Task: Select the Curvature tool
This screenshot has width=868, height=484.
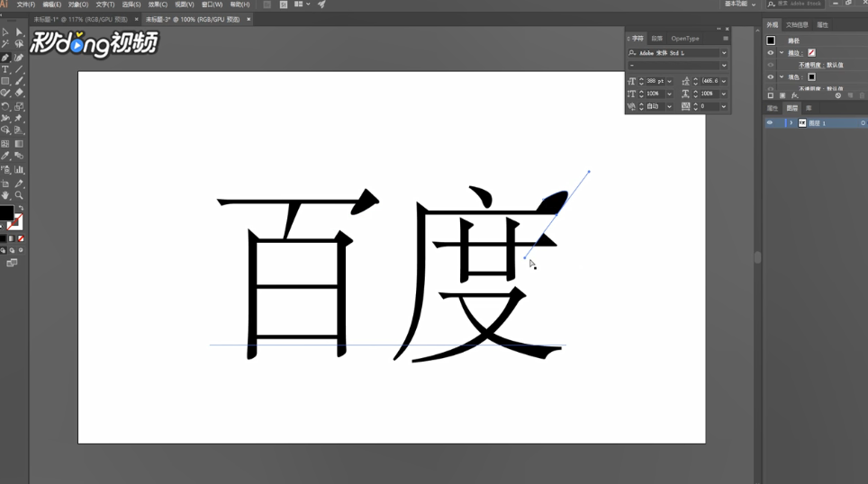Action: pyautogui.click(x=19, y=58)
